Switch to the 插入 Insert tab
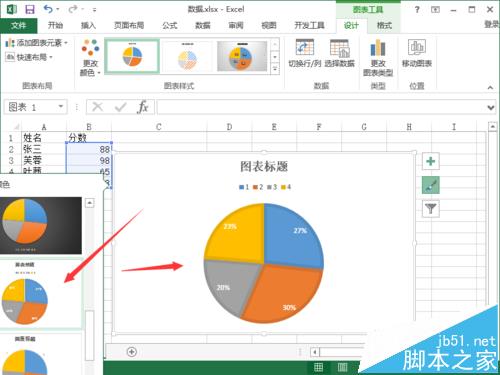Screen dimensions: 500x375 point(88,25)
